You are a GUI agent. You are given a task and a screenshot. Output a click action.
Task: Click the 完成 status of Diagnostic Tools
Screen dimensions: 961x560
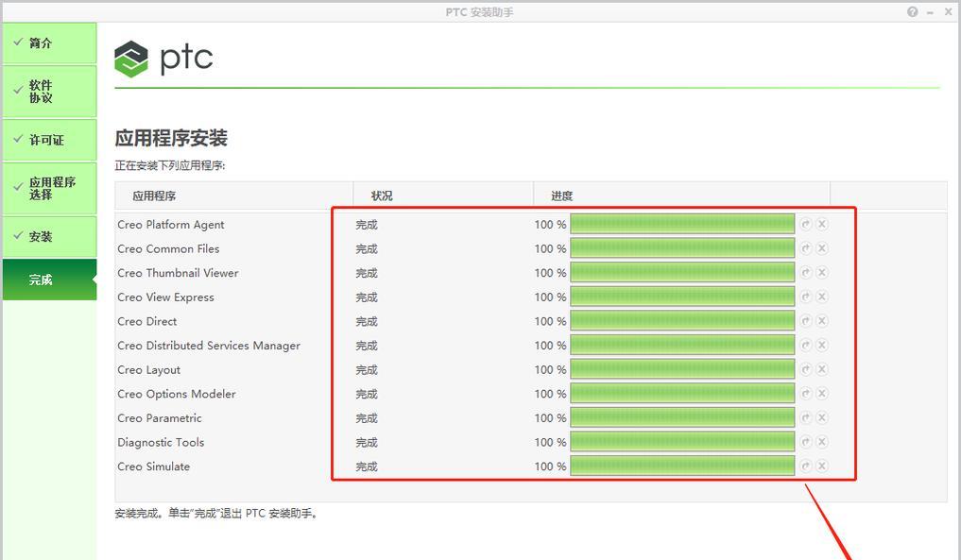tap(367, 442)
